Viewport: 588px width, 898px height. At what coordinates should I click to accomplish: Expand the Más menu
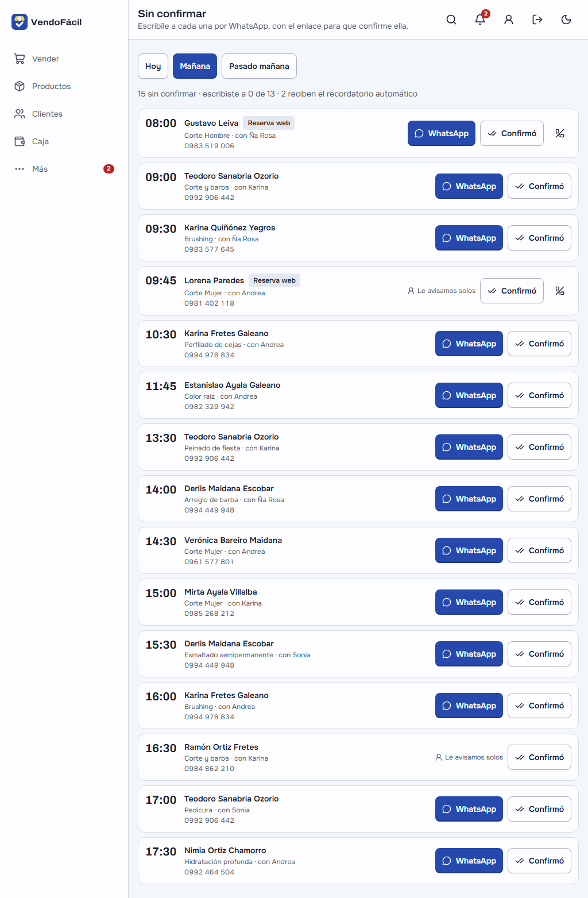64,169
